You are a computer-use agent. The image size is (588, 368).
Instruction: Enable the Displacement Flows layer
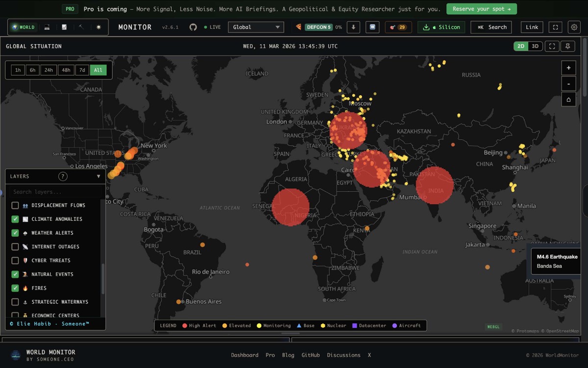click(x=15, y=205)
